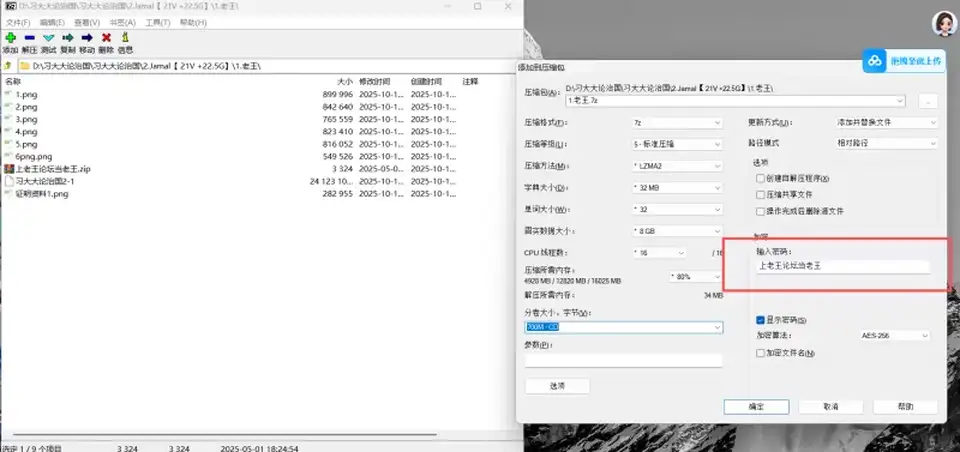960x452 pixels.
Task: Open the word size (单词大小) 32 dropdown
Action: [677, 209]
